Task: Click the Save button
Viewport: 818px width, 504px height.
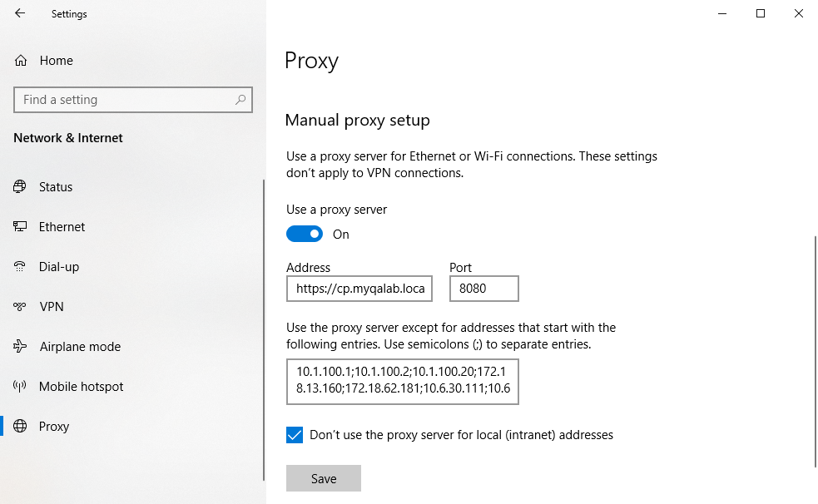Action: pyautogui.click(x=323, y=477)
